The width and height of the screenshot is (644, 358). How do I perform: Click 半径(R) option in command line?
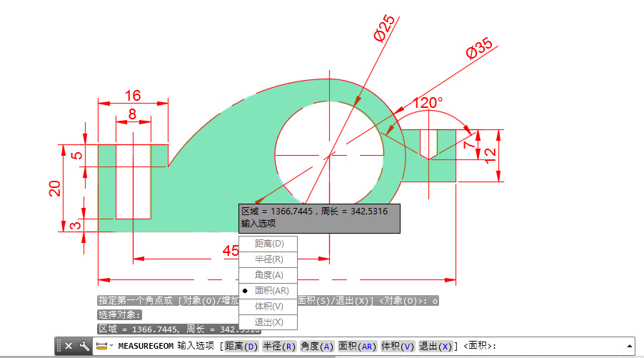(279, 347)
